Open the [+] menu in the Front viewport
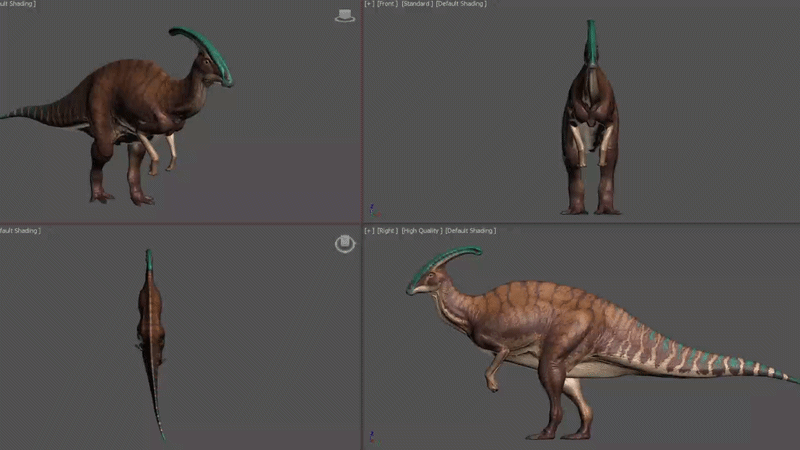 (x=369, y=4)
